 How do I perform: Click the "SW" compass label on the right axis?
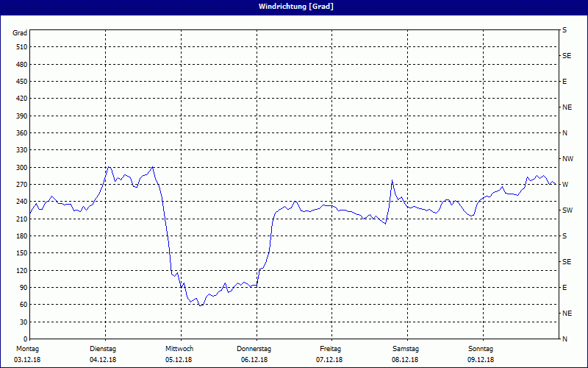(567, 210)
